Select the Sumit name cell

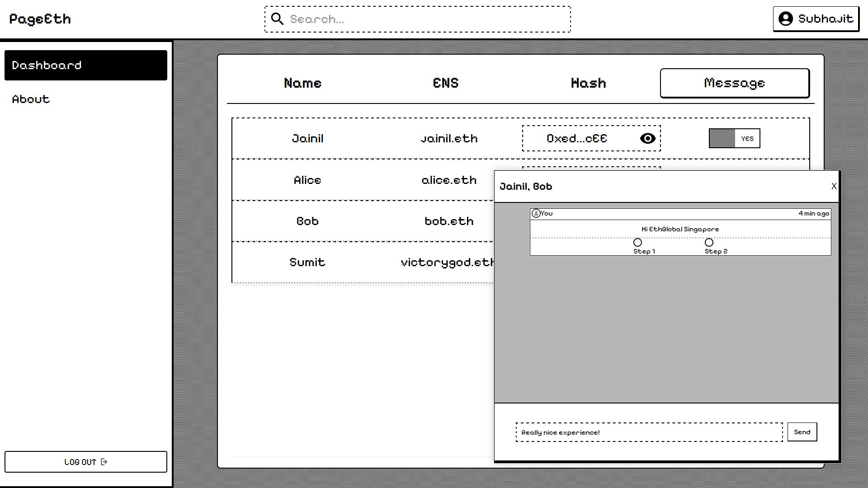[x=307, y=263]
